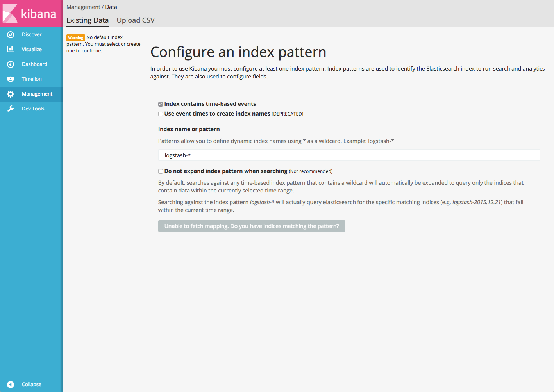Click the Management gear icon
The height and width of the screenshot is (392, 554).
tap(11, 94)
